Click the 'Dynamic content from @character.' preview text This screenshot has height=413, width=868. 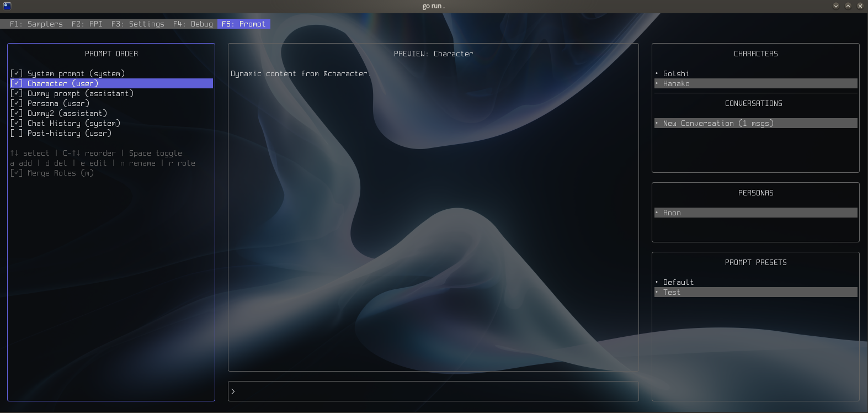pos(301,73)
